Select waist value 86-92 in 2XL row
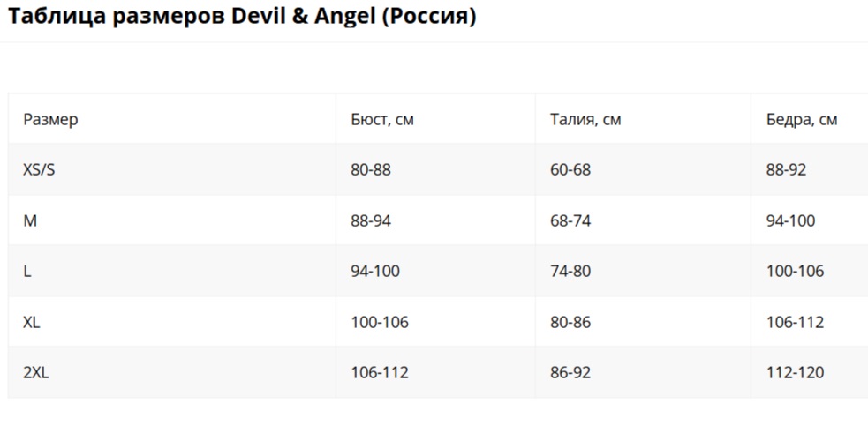The image size is (868, 426). (570, 372)
